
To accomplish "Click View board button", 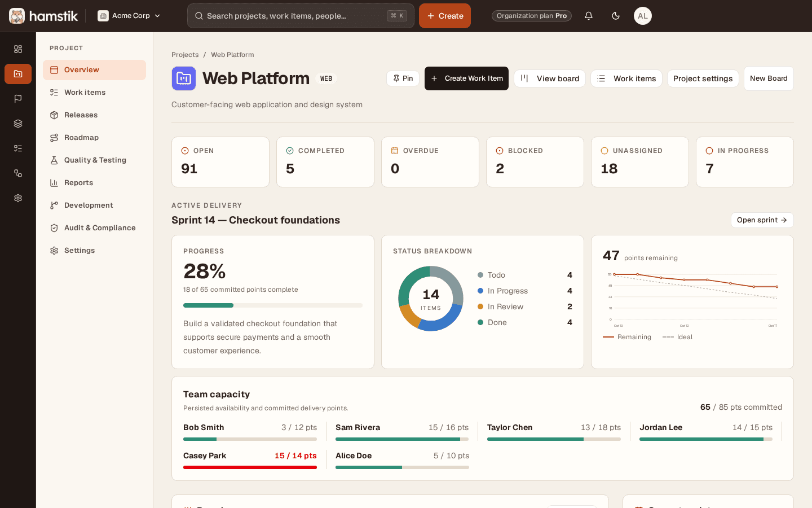I will tap(550, 78).
